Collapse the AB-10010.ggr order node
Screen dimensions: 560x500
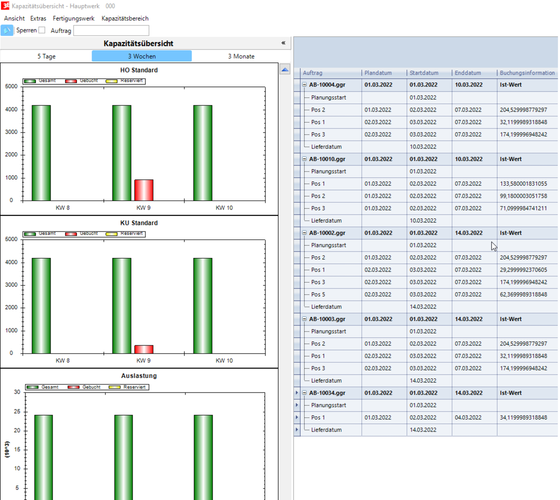(305, 159)
